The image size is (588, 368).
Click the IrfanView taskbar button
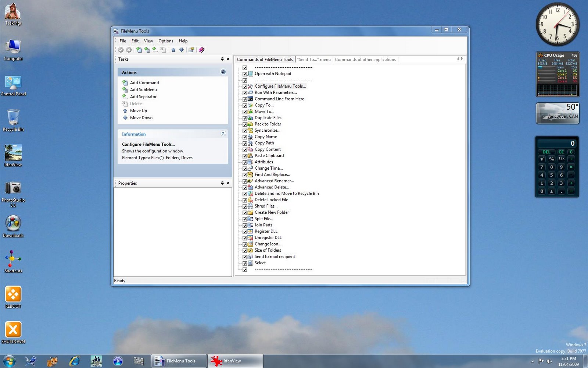236,361
